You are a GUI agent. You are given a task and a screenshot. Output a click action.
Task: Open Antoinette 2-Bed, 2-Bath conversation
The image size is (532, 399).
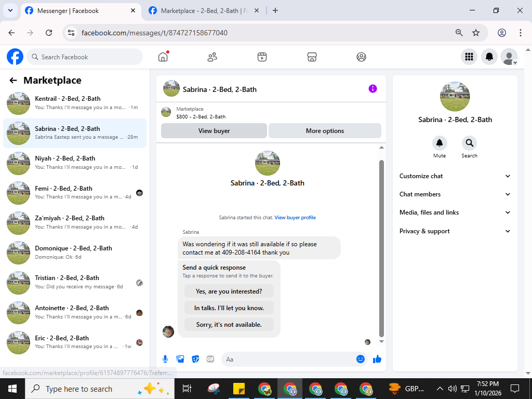(x=75, y=312)
